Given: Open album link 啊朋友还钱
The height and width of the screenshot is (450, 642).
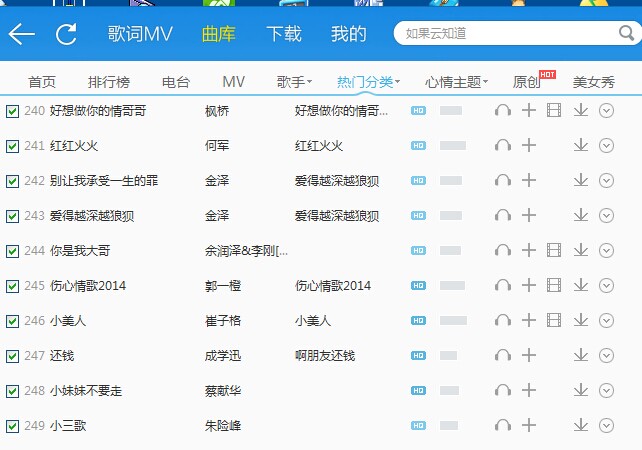Looking at the screenshot, I should coord(326,356).
